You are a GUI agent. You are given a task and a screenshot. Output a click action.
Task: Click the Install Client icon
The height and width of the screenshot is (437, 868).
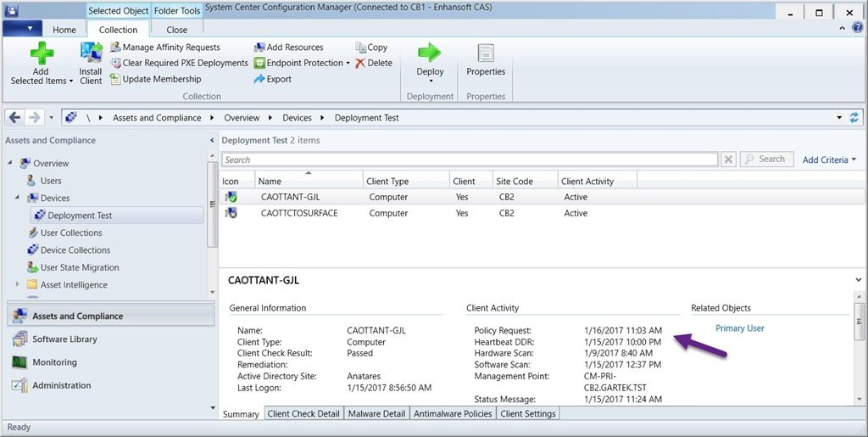point(92,53)
